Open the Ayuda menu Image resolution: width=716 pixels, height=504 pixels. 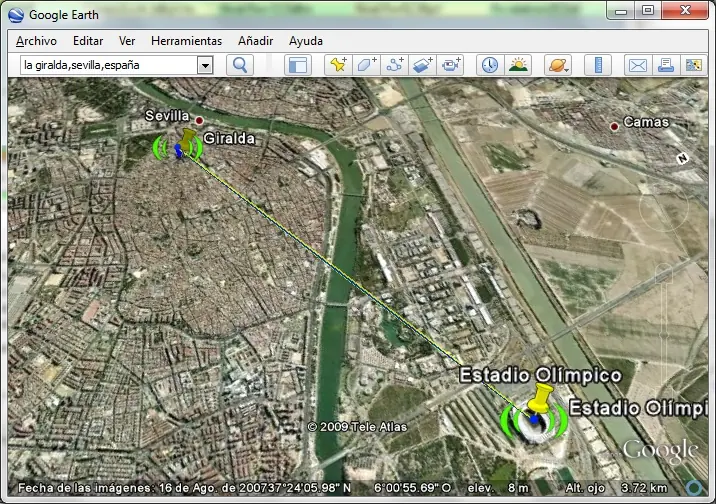coord(305,41)
